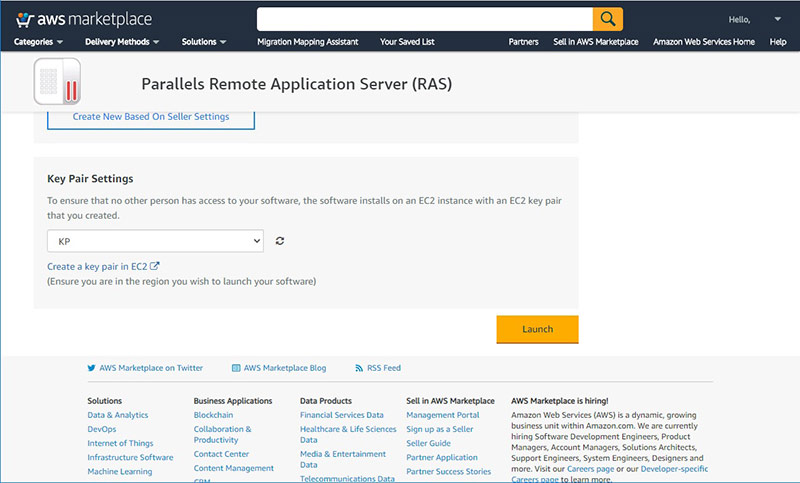Expand the Delivery Methods menu

click(x=122, y=42)
